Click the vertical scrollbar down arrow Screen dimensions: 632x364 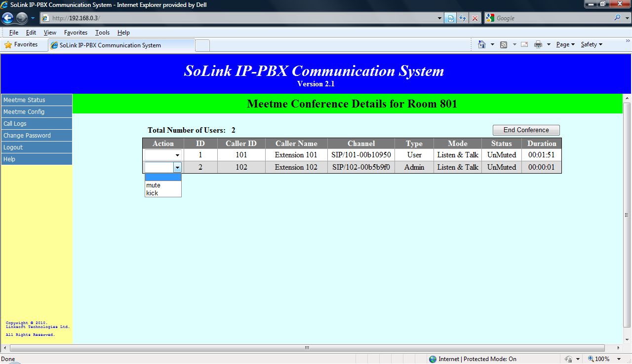click(627, 339)
